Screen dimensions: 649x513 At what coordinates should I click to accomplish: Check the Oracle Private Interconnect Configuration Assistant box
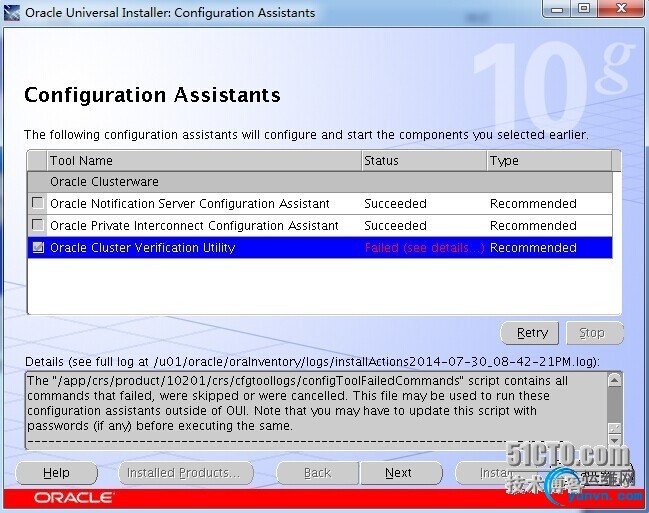tap(38, 225)
